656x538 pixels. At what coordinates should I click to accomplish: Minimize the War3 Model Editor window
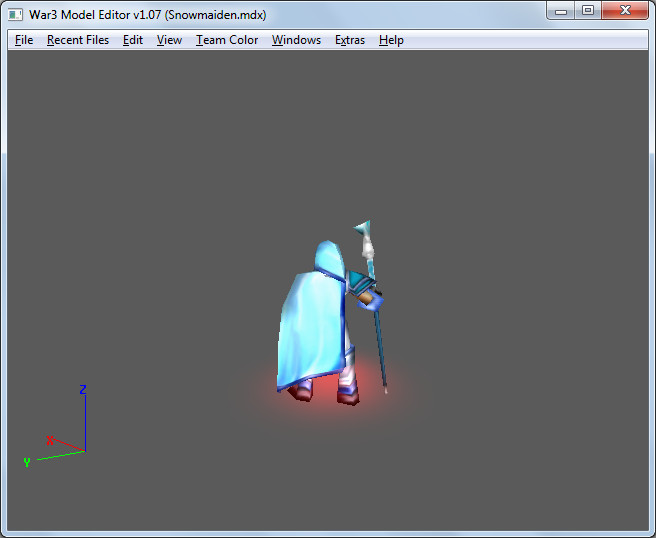561,11
